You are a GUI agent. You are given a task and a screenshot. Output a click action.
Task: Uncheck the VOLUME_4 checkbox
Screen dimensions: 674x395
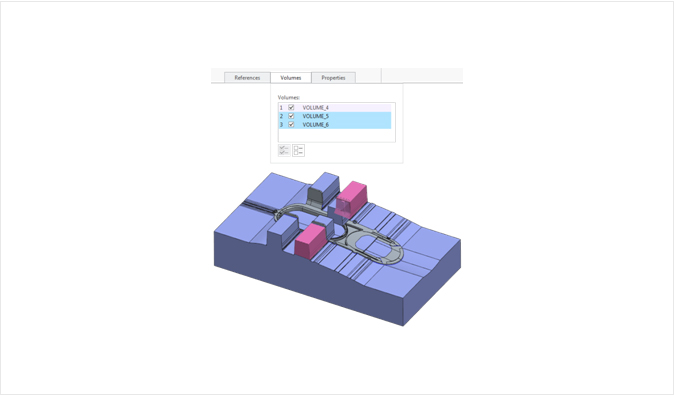pos(291,107)
